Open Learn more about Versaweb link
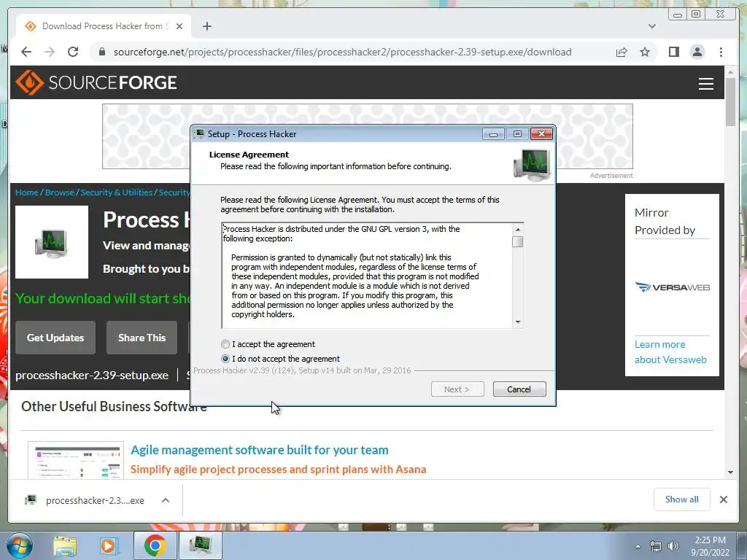The width and height of the screenshot is (747, 560). [670, 352]
